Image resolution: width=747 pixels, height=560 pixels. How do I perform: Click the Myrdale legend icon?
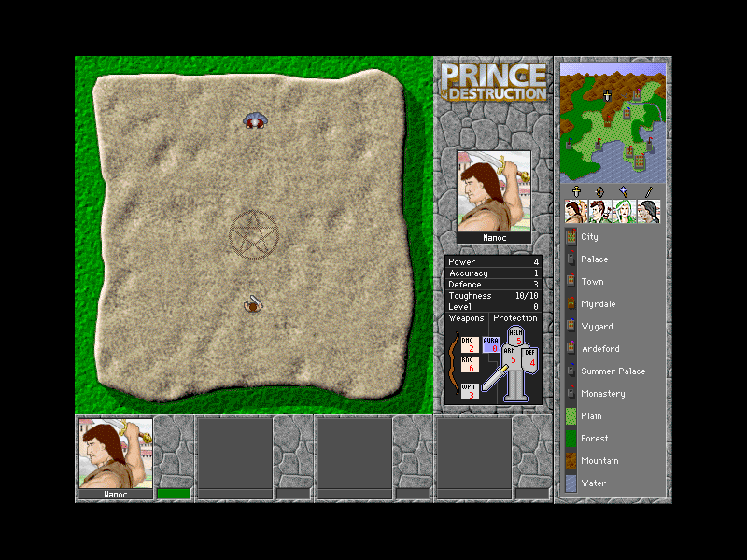(571, 304)
